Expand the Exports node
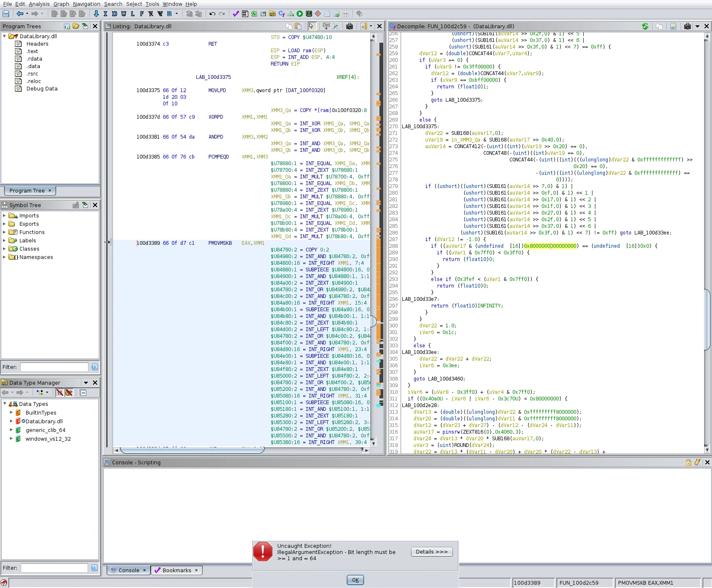The image size is (712, 588). tap(4, 224)
